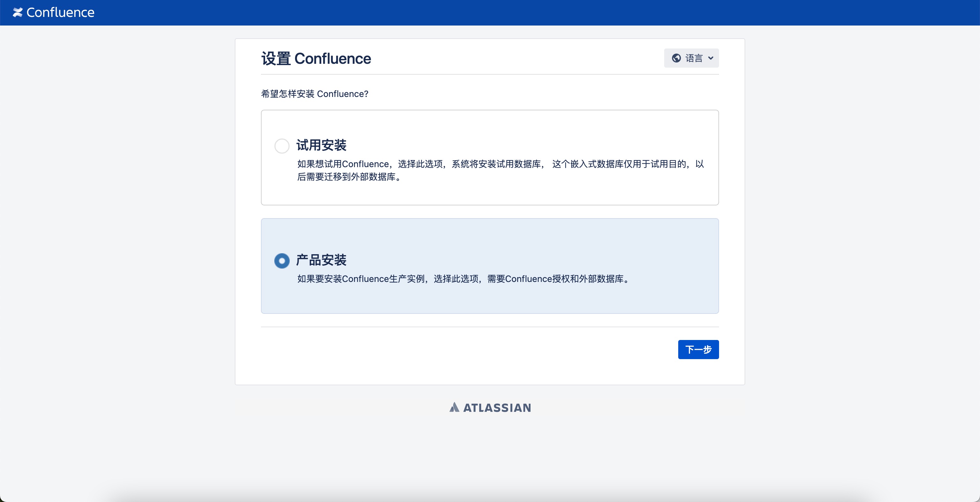Expand the language selection menu

click(691, 58)
